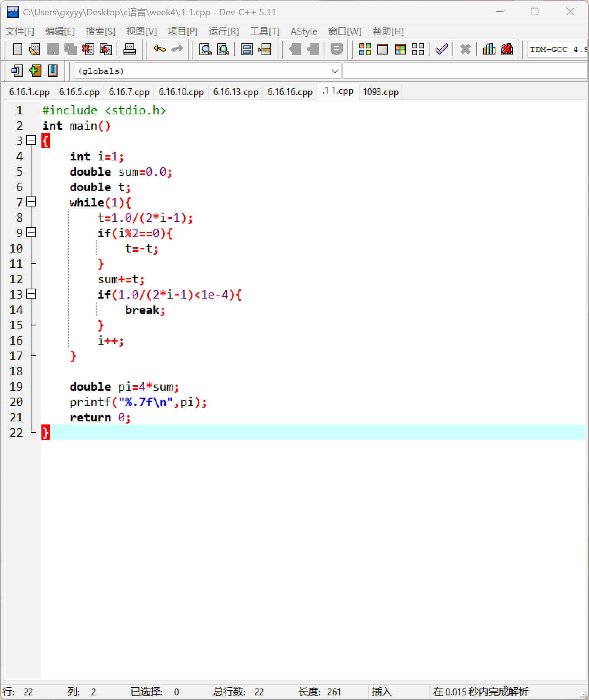The width and height of the screenshot is (589, 700).
Task: Rebuild all with the gray-squares icon
Action: pos(418,49)
